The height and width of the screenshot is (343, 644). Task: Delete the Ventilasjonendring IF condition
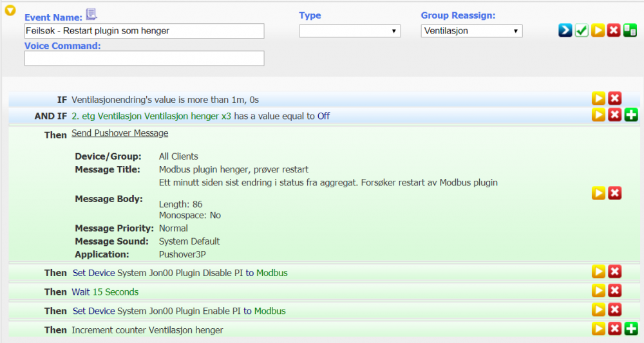coord(615,98)
